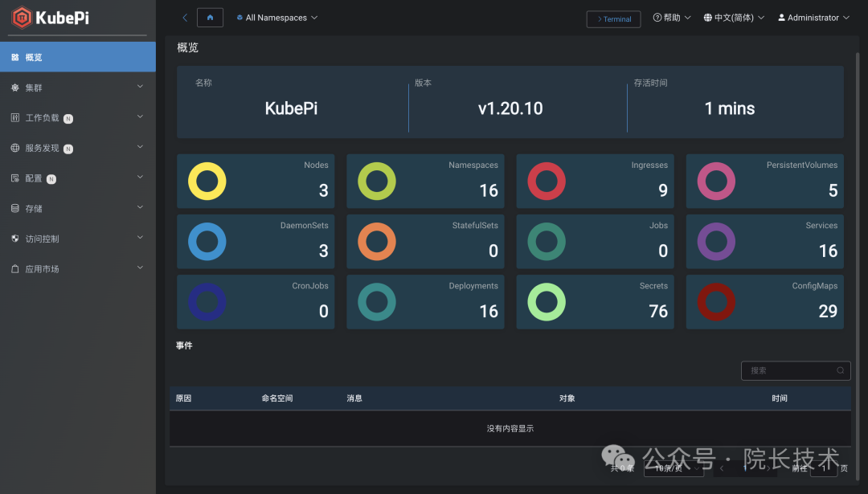
Task: Expand the 服务发现 sidebar menu chevron
Action: pyautogui.click(x=140, y=147)
